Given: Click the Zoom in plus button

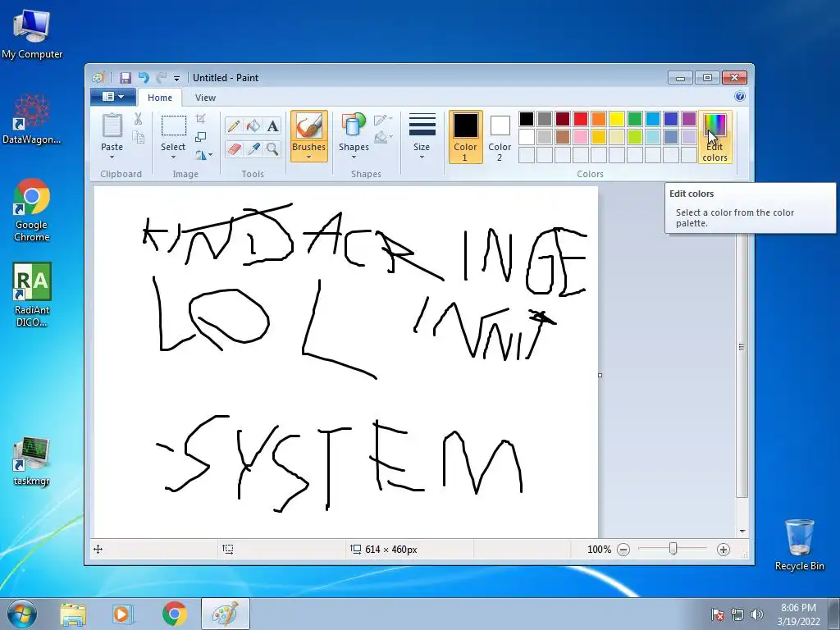Looking at the screenshot, I should tap(724, 550).
